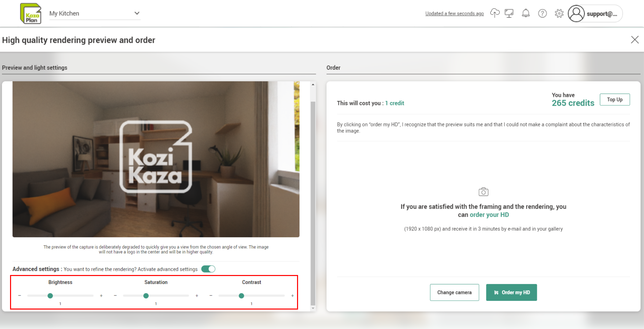This screenshot has width=644, height=329.
Task: Click the preview panel scrollbar down arrow
Action: pyautogui.click(x=313, y=308)
